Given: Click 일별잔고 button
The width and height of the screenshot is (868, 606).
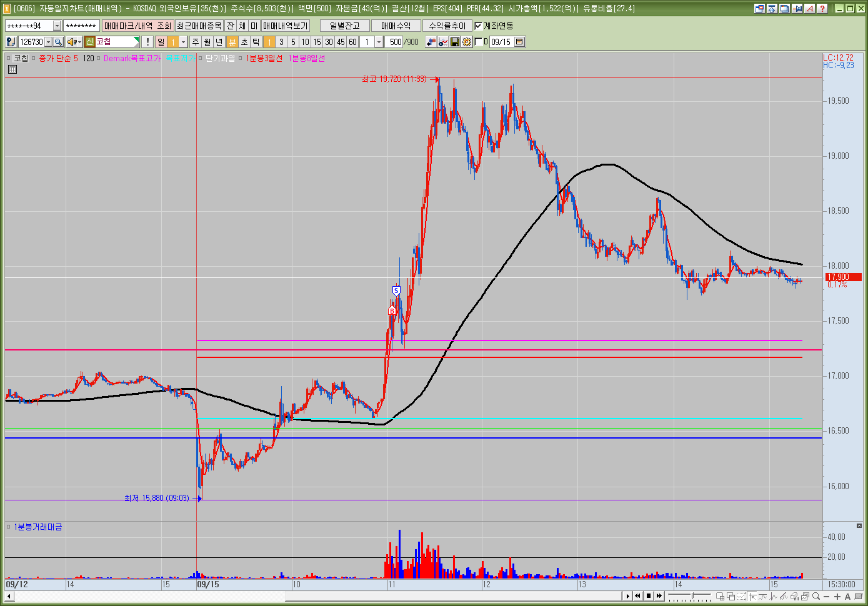Looking at the screenshot, I should click(345, 26).
